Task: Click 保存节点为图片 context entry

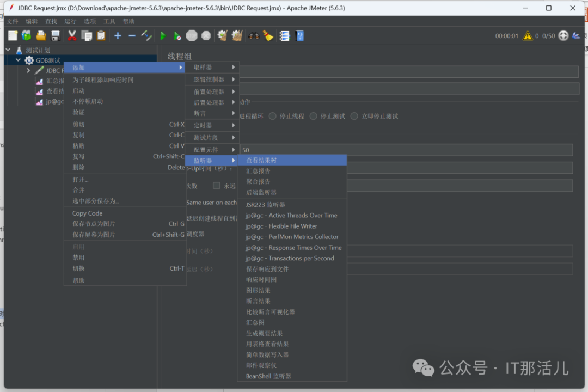Action: click(x=125, y=224)
